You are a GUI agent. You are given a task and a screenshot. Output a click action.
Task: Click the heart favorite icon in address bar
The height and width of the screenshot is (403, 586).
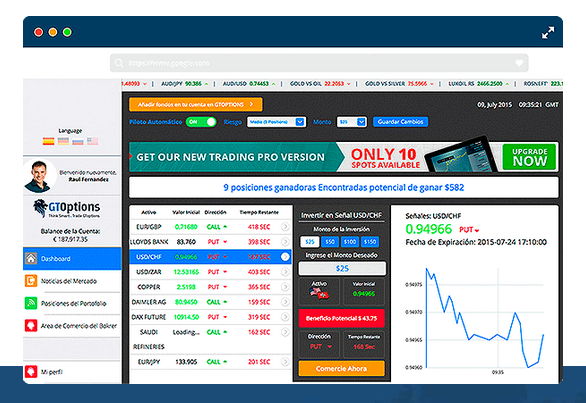point(519,63)
